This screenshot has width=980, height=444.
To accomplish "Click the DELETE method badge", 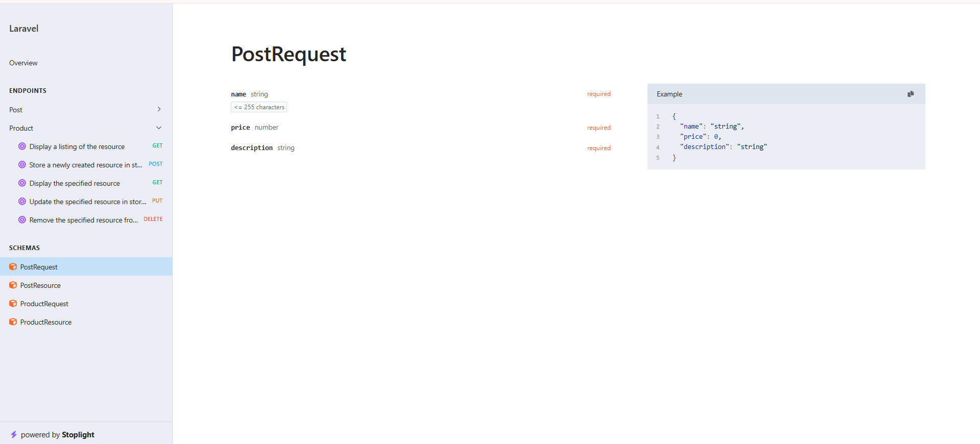I will (x=153, y=219).
